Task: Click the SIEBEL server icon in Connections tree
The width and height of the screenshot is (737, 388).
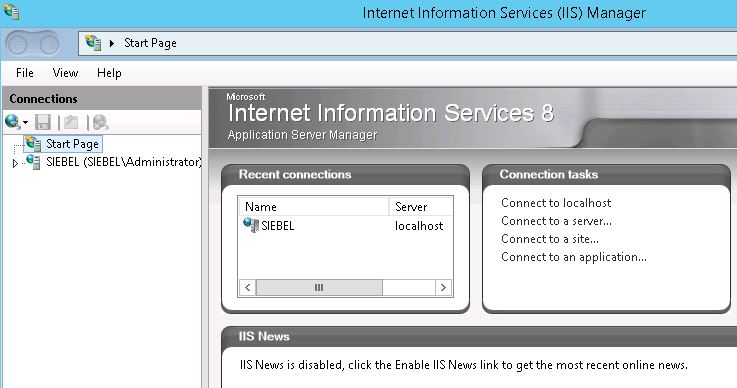Action: point(33,162)
